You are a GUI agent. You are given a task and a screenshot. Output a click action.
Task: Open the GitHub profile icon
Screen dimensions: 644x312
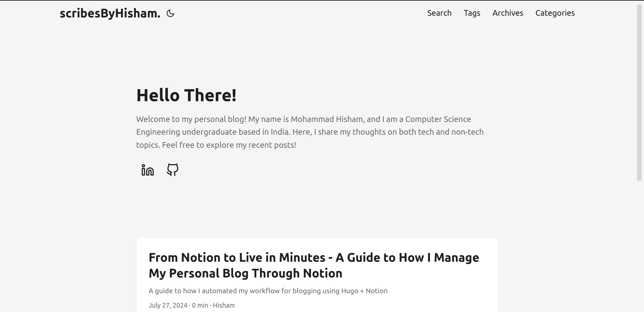tap(172, 170)
